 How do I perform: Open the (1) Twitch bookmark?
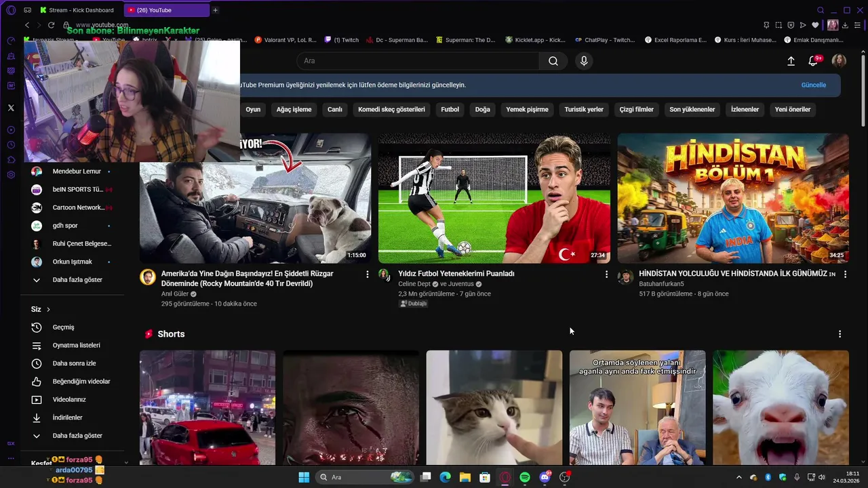click(x=342, y=40)
